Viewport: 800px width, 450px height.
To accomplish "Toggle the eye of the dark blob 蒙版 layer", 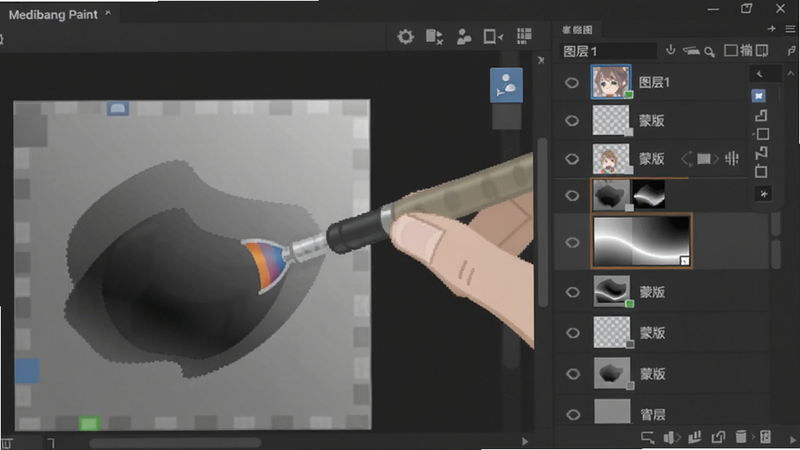I will click(x=572, y=374).
